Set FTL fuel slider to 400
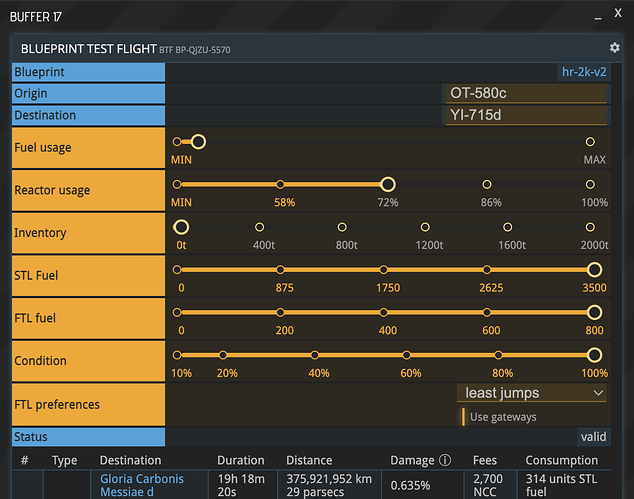Image resolution: width=634 pixels, height=499 pixels. point(383,312)
